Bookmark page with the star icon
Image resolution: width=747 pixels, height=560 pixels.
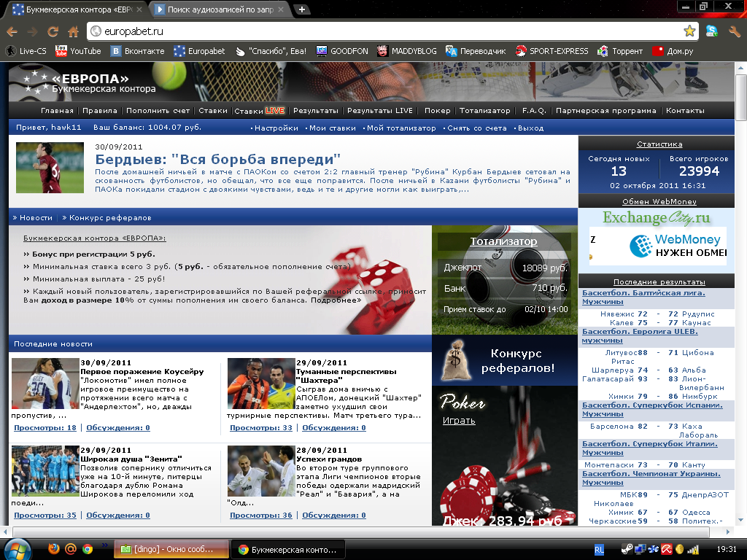[x=689, y=31]
